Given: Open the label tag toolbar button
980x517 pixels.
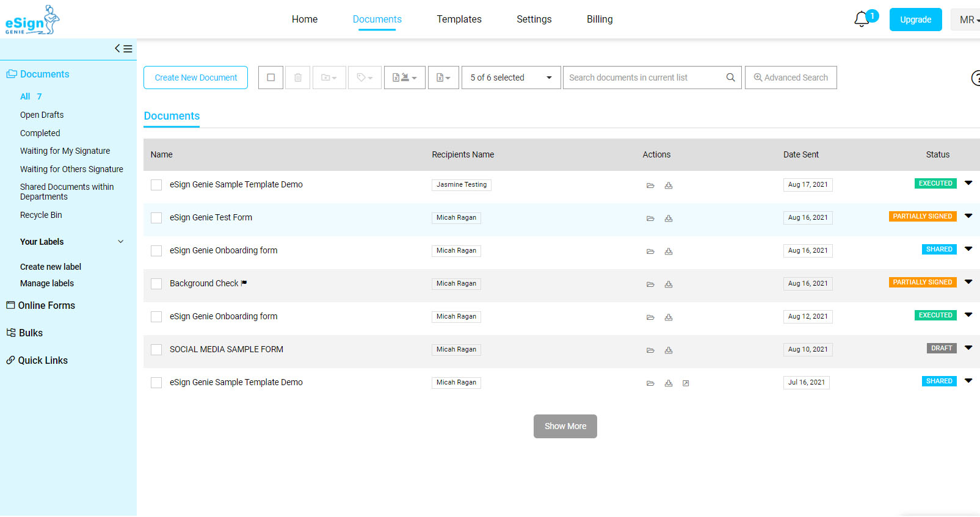Looking at the screenshot, I should pos(365,78).
